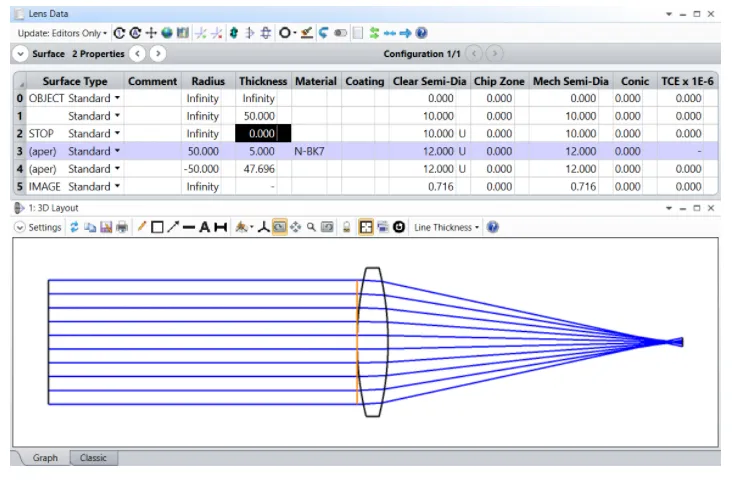This screenshot has height=480, width=739.
Task: Switch to the Classic tab
Action: [x=93, y=458]
